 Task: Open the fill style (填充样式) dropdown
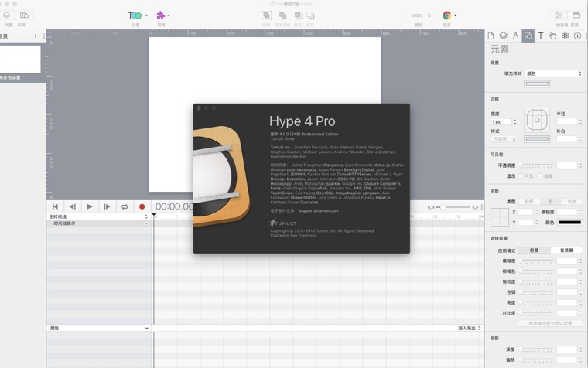coord(553,73)
